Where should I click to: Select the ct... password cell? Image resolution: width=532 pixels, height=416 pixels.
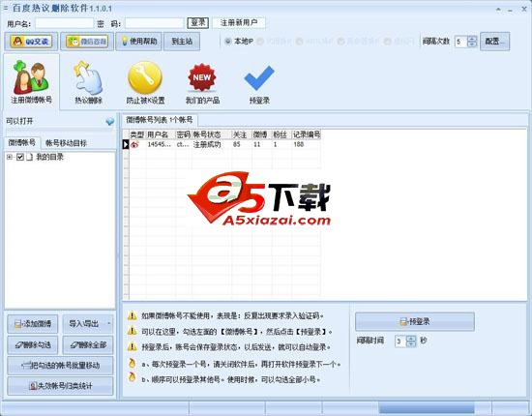[184, 144]
